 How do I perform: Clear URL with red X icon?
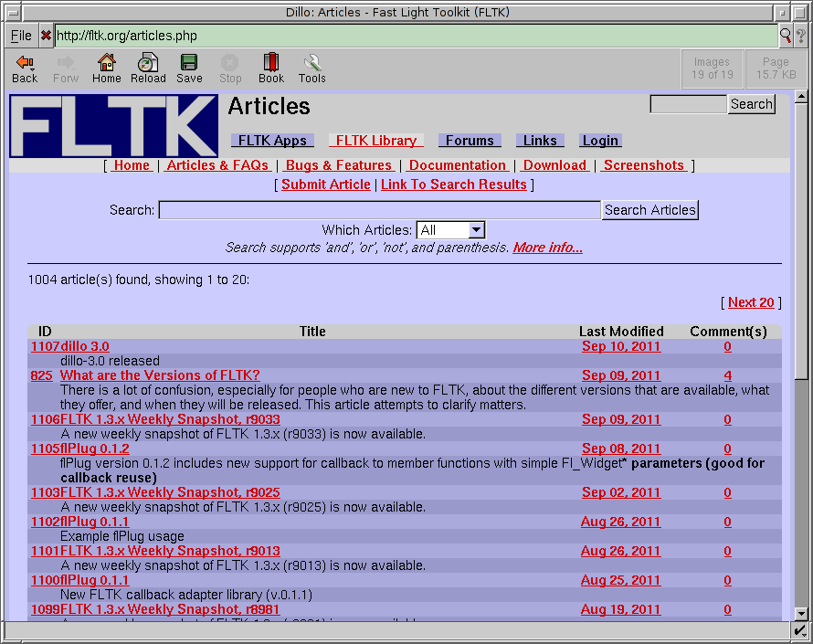[47, 36]
